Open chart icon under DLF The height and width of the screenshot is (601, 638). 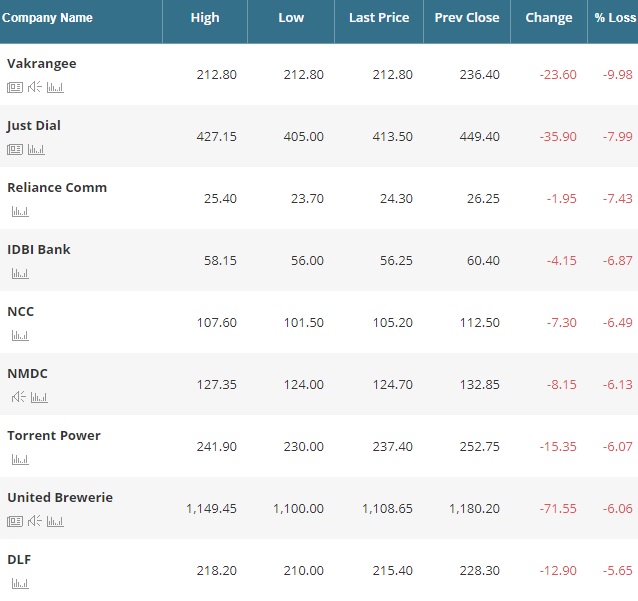(20, 583)
